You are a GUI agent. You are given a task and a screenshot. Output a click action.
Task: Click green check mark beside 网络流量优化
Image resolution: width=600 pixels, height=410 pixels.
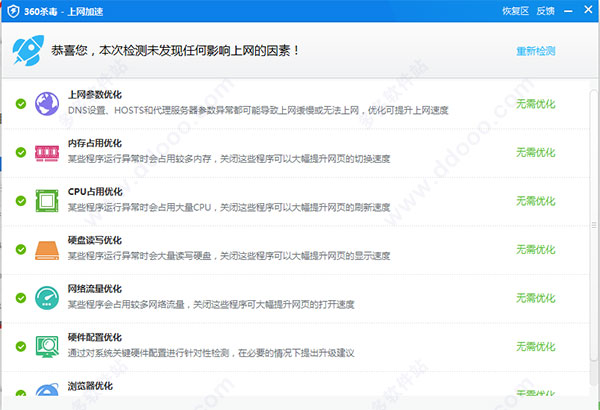[21, 298]
